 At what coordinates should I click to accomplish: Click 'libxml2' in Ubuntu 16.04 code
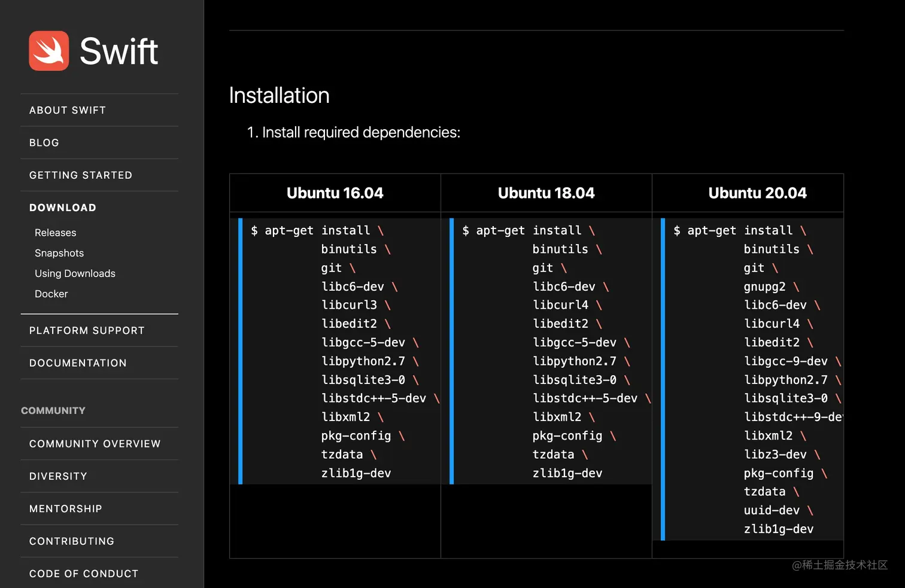[346, 417]
